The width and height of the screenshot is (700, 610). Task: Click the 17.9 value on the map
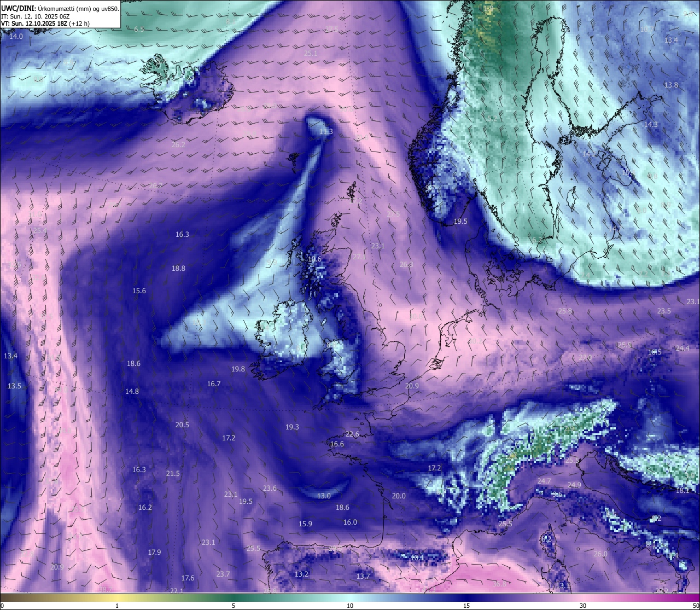(154, 552)
